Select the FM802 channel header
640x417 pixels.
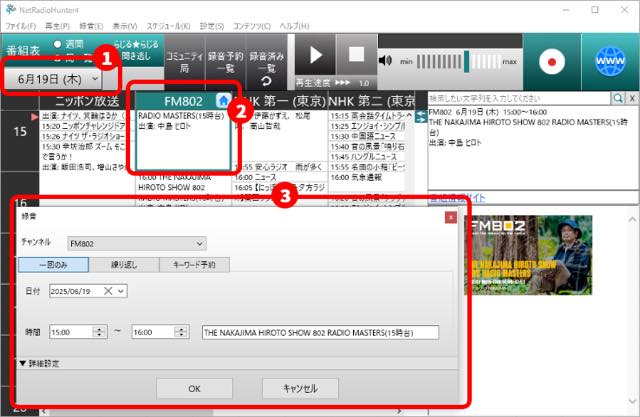pyautogui.click(x=183, y=101)
